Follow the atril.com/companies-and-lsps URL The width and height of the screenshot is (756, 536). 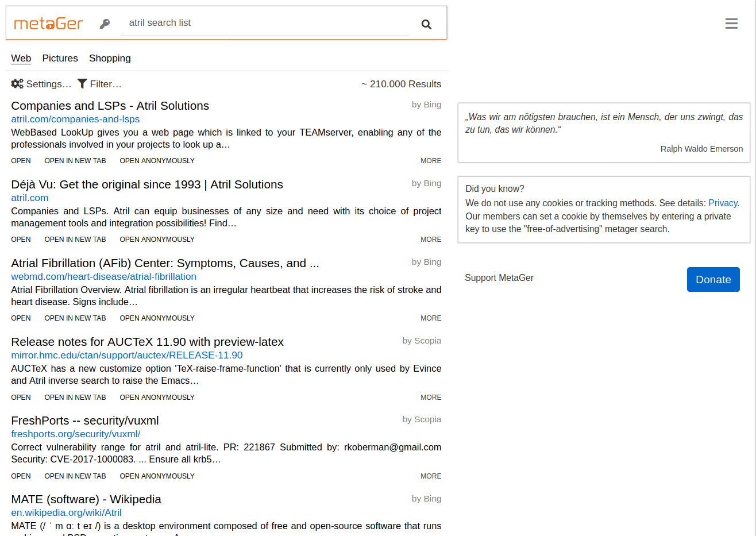75,119
